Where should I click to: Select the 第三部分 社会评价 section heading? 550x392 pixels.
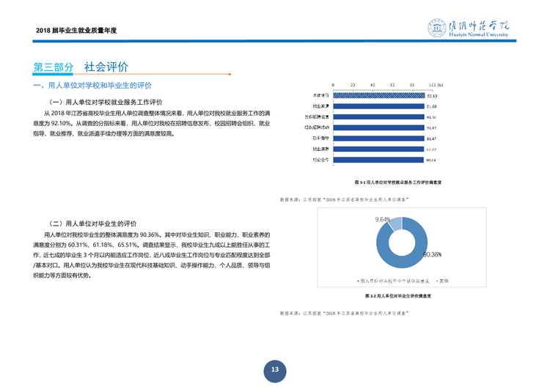click(81, 67)
